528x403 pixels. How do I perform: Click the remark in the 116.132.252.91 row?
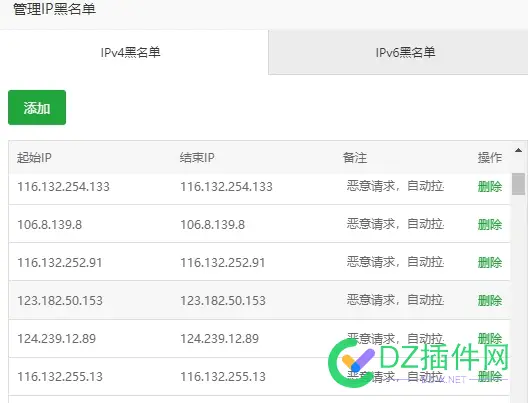click(x=395, y=262)
